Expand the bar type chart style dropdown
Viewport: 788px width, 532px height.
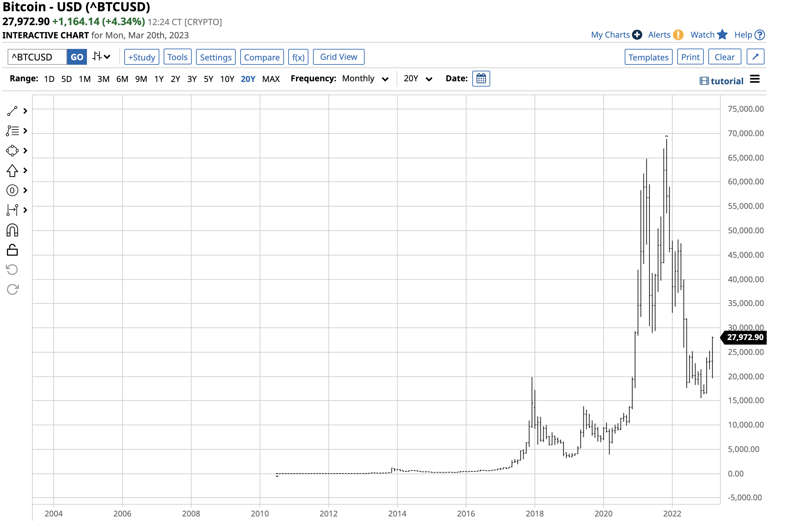[x=101, y=57]
